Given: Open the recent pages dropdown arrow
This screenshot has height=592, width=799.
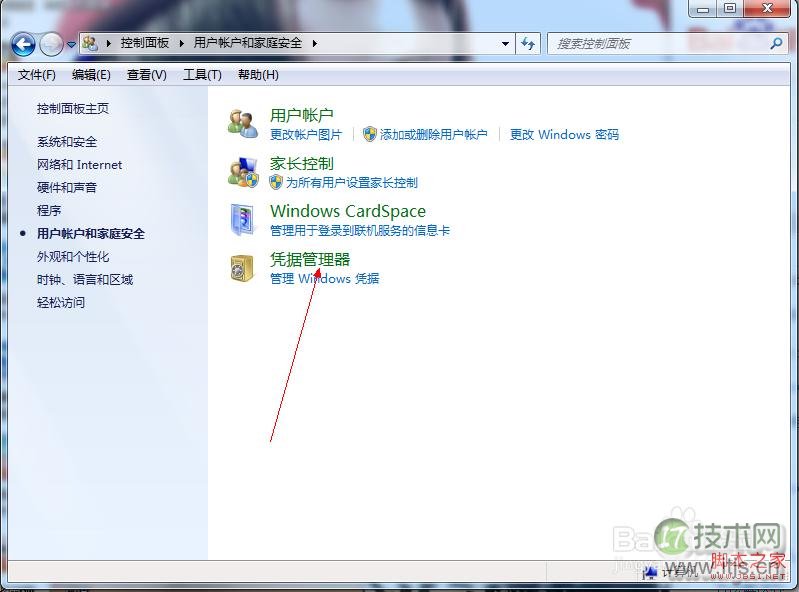Looking at the screenshot, I should (71, 45).
